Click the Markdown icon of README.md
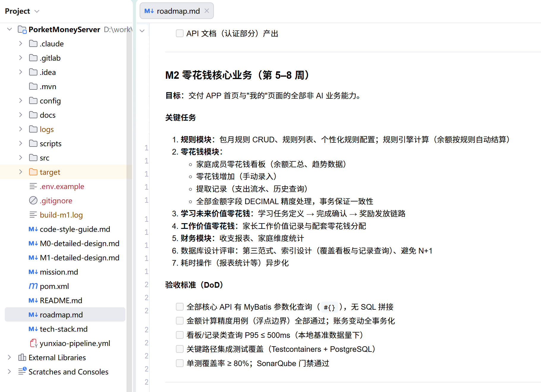 33,300
